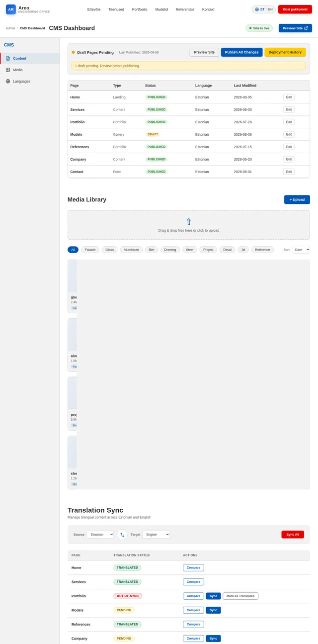Image resolution: width=318 pixels, height=644 pixels.
Task: Click the drag and drop upload area
Action: [x=189, y=225]
